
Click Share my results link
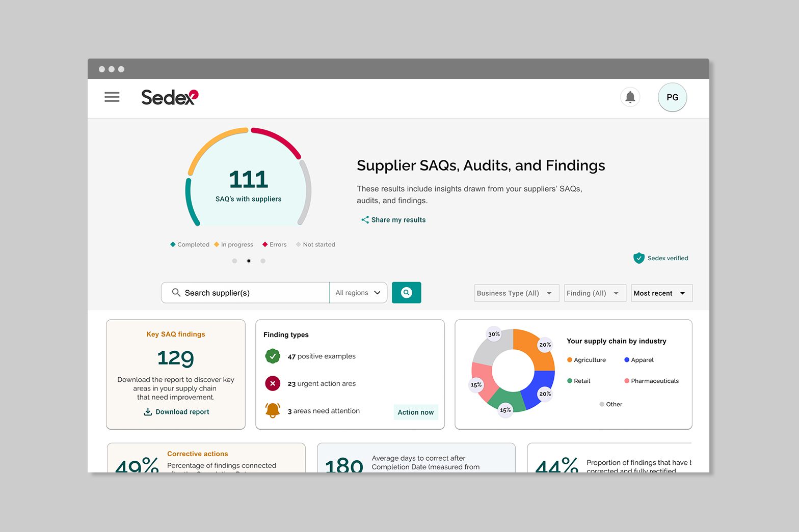pyautogui.click(x=393, y=220)
